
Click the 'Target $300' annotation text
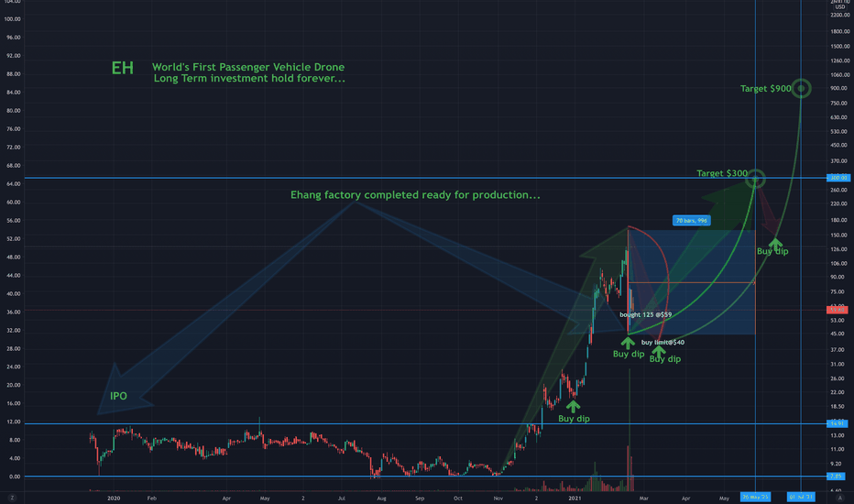point(722,173)
